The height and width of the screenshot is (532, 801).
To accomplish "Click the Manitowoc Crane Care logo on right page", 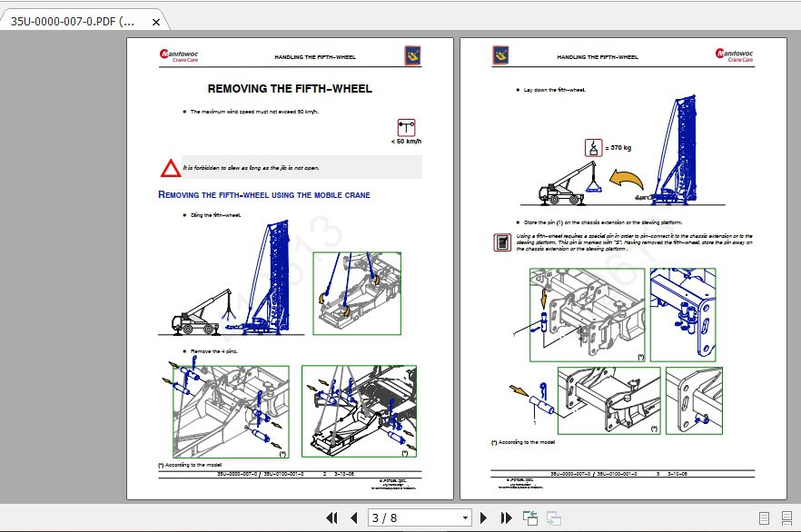I will 734,55.
